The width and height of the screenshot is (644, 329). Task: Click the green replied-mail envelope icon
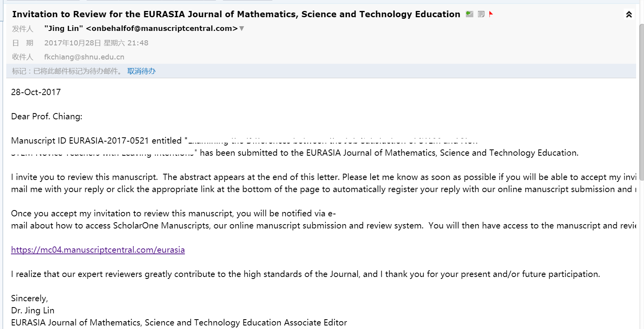[469, 14]
